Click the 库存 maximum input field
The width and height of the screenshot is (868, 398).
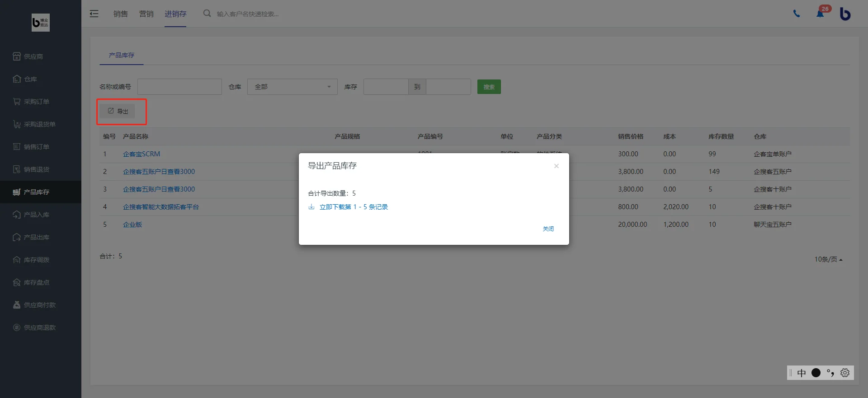(448, 87)
